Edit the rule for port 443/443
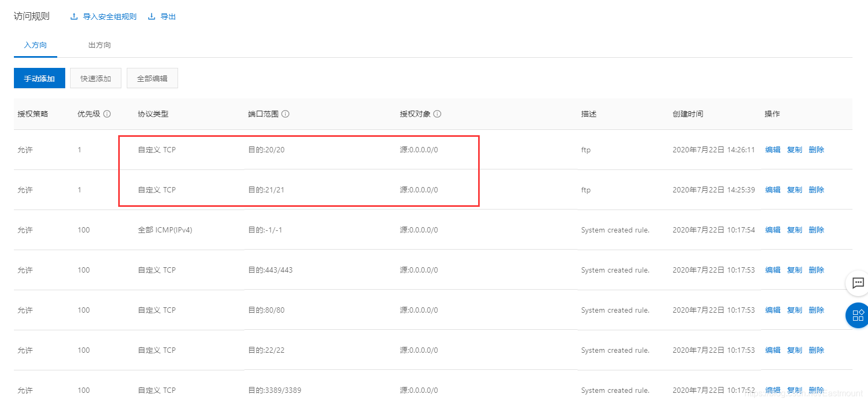Viewport: 868px width, 403px height. [773, 270]
